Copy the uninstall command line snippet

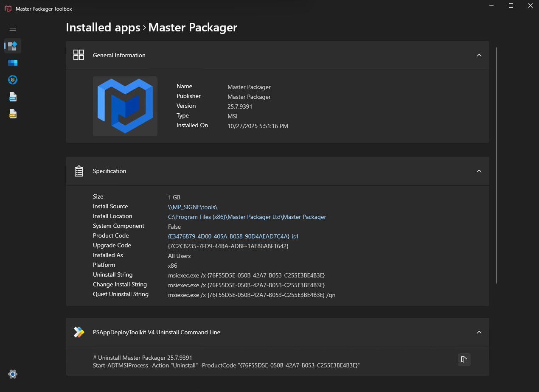464,359
